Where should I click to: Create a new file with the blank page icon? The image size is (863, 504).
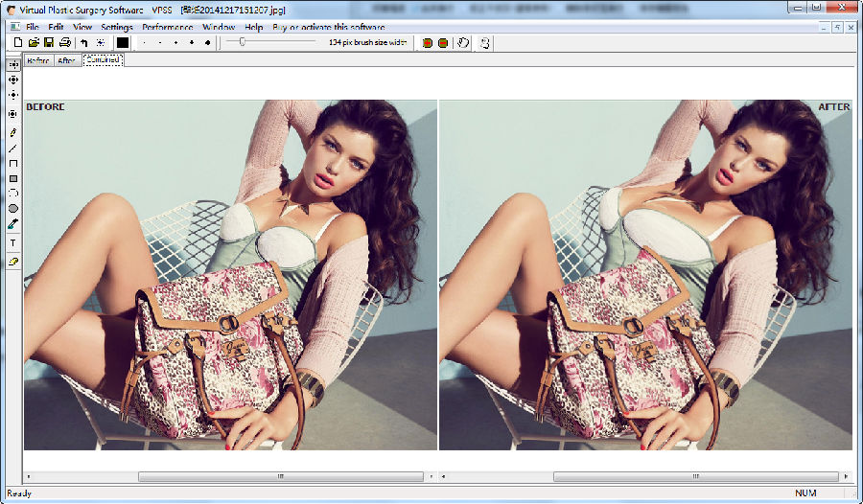coord(18,42)
